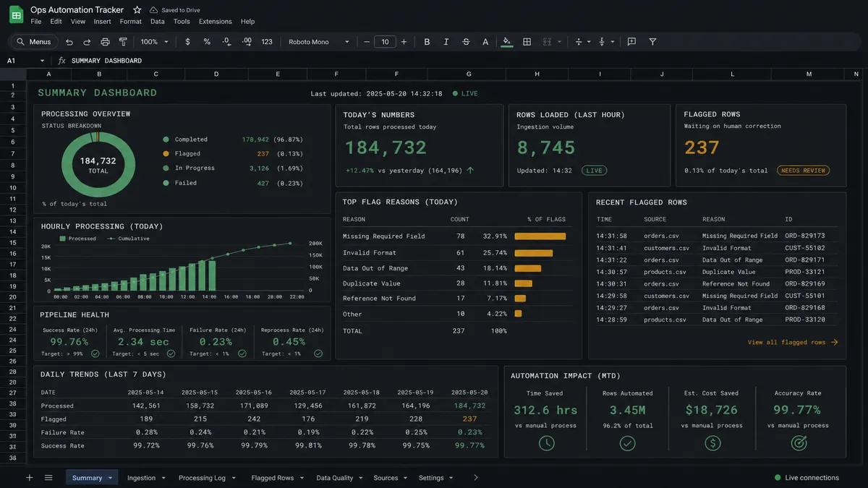
Task: Apply percent format with the % icon
Action: click(207, 42)
